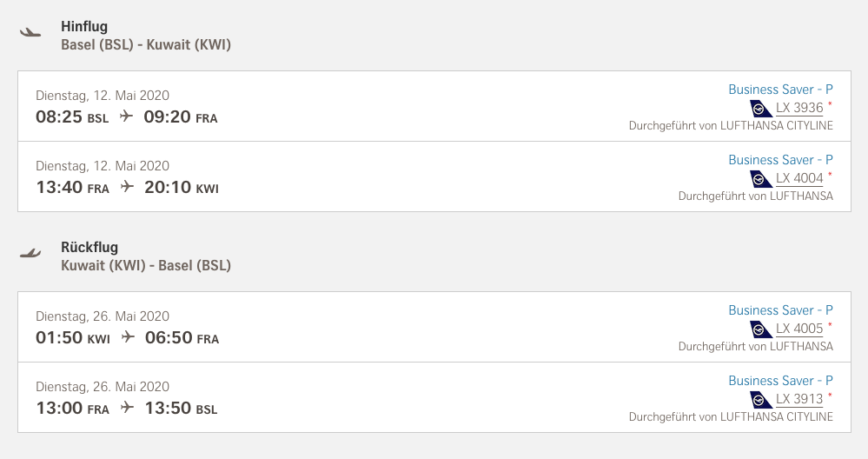Click the Hinflug section heading
This screenshot has width=868, height=459.
tap(84, 27)
